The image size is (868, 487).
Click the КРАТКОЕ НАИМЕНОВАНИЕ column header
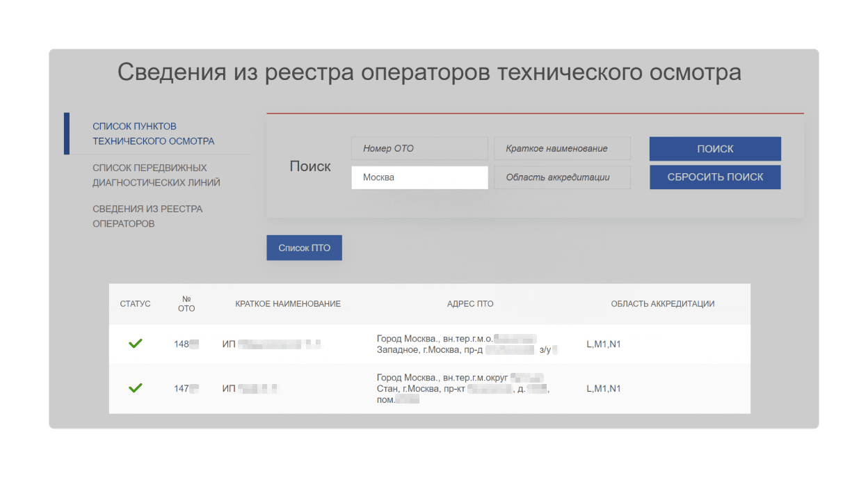(288, 304)
